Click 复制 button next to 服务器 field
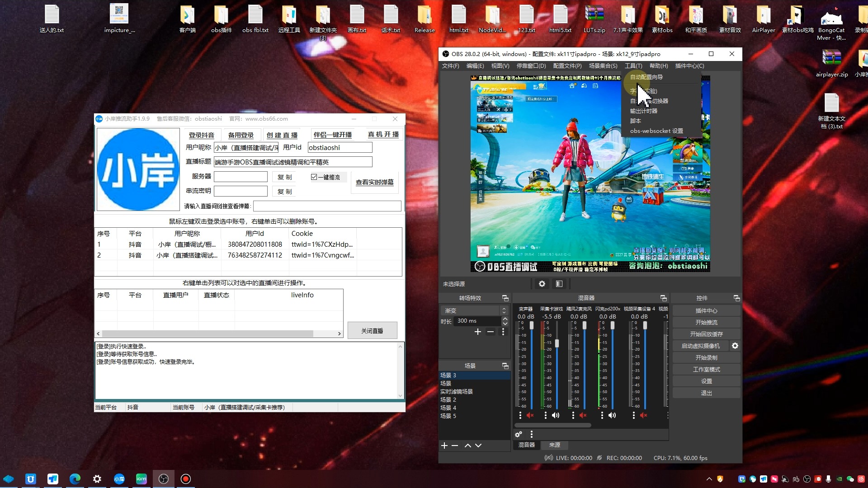Screen dimensions: 868x488 point(284,176)
